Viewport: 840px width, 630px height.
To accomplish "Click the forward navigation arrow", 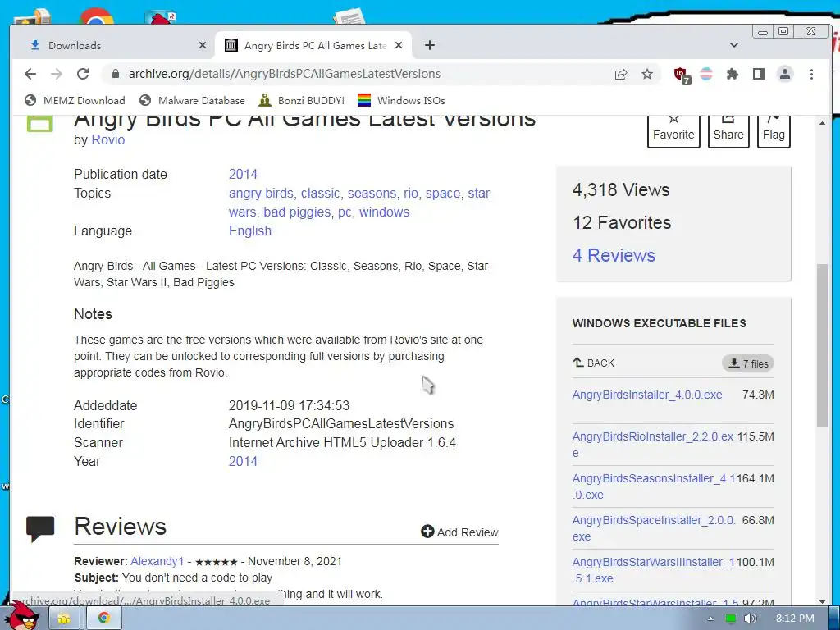I will (x=57, y=74).
